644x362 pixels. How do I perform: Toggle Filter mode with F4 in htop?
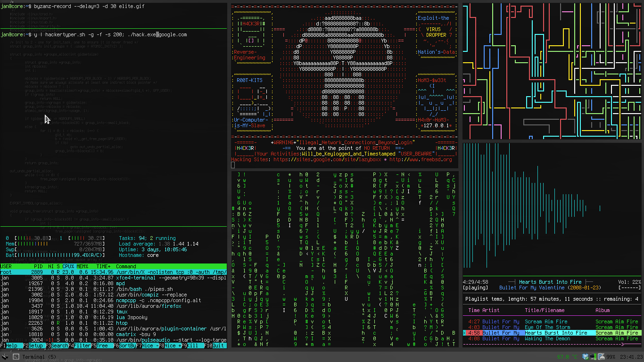point(80,346)
